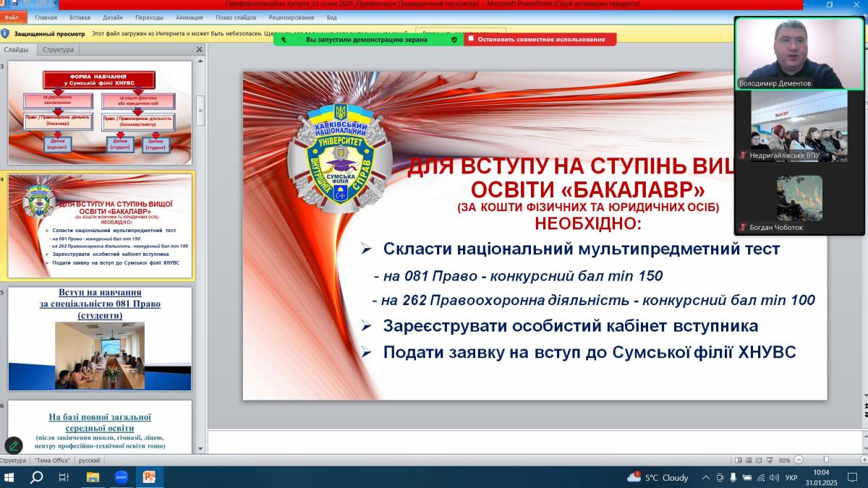Open the clock showing 10:04
The image size is (868, 488).
pyautogui.click(x=821, y=477)
